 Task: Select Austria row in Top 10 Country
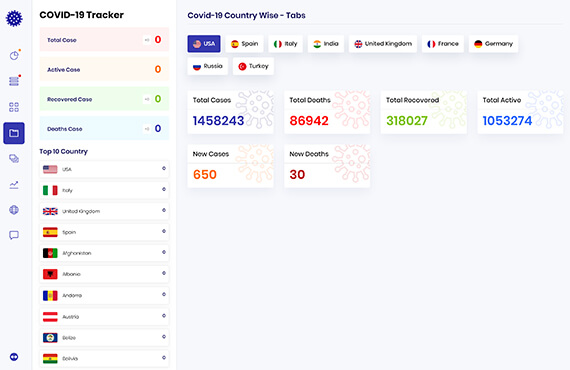pyautogui.click(x=104, y=317)
